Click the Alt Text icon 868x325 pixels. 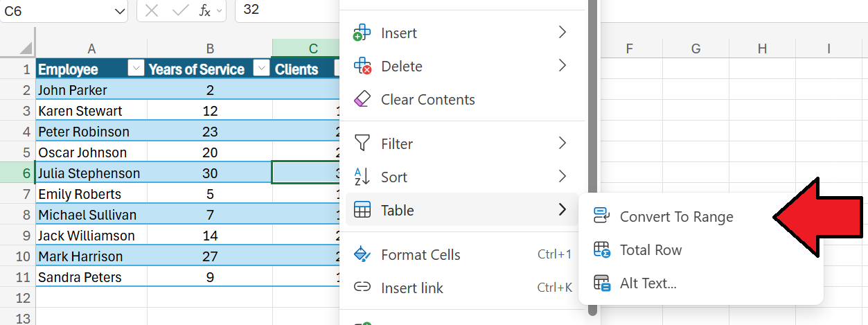point(601,283)
